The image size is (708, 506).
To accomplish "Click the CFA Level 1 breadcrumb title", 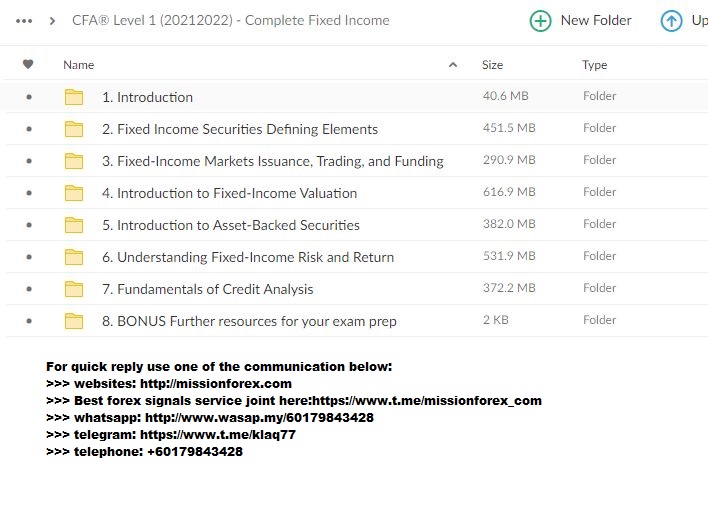I will tap(231, 20).
